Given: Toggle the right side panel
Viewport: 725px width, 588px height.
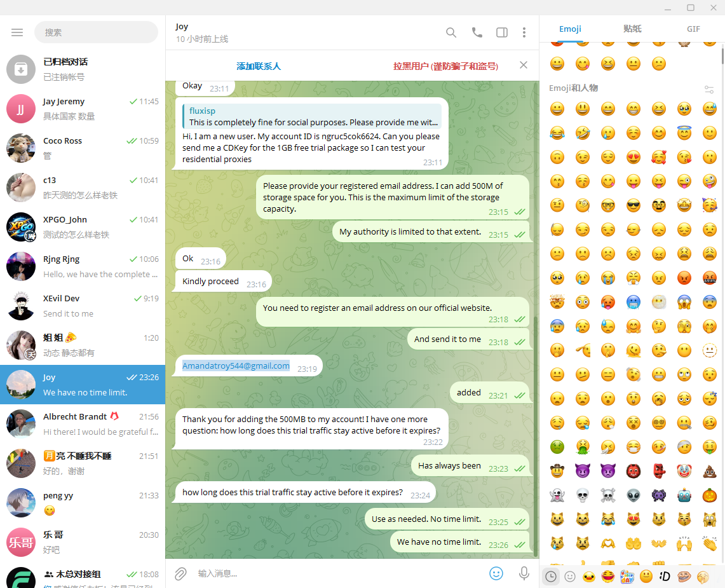Looking at the screenshot, I should tap(502, 32).
